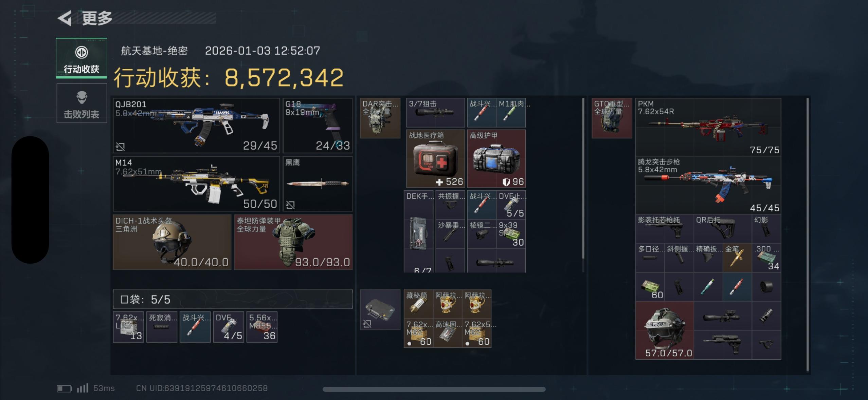The height and width of the screenshot is (400, 868).
Task: Switch to the 行动收获 tab
Action: pyautogui.click(x=82, y=58)
